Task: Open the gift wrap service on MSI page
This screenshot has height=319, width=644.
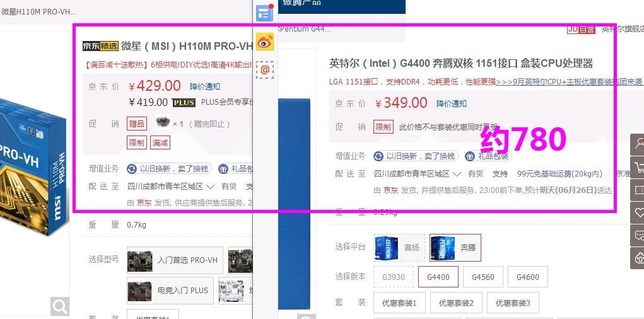Action: [x=236, y=169]
